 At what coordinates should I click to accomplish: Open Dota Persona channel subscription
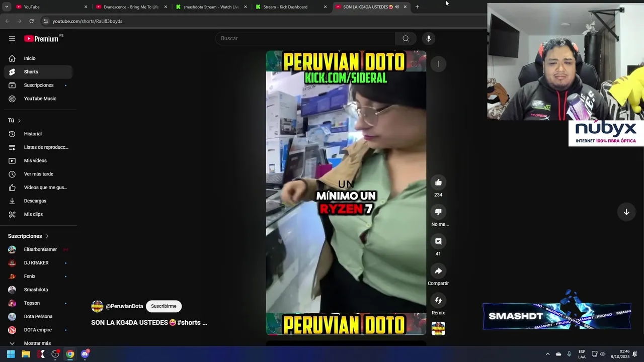pos(38,317)
